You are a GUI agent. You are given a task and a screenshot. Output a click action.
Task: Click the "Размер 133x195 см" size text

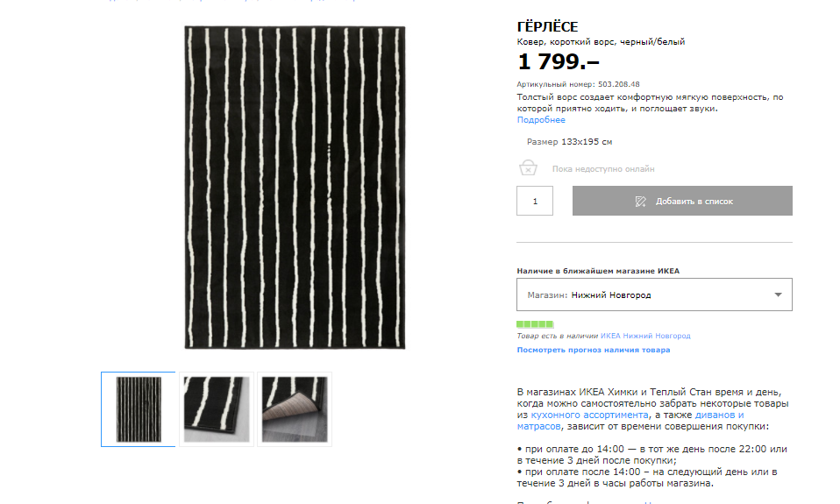pos(569,141)
